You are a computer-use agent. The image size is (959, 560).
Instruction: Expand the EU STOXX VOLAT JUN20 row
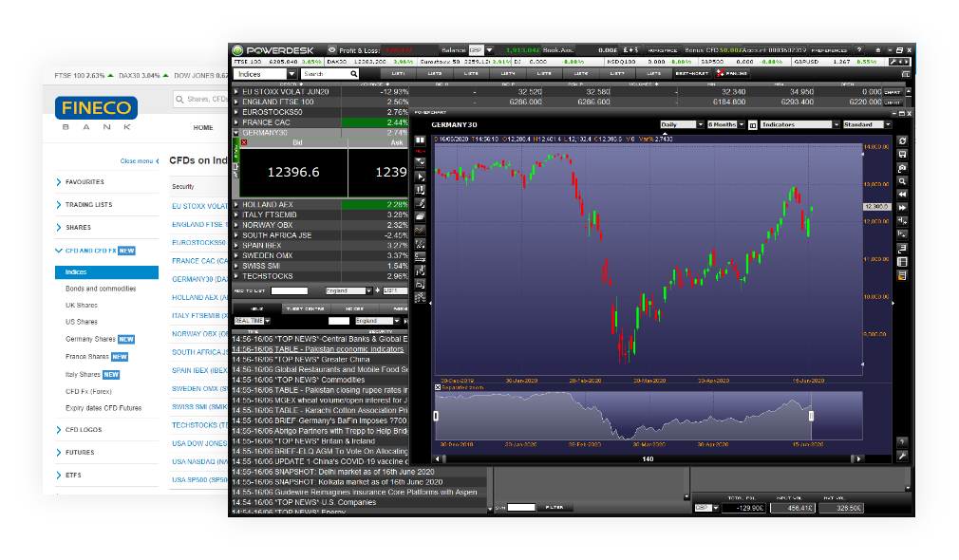(236, 92)
